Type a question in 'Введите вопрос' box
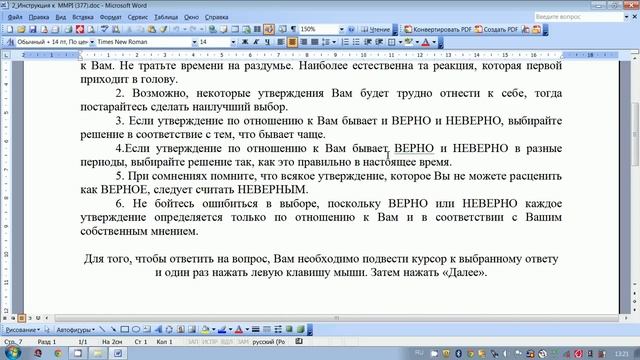This screenshot has width=640, height=360. pyautogui.click(x=578, y=17)
